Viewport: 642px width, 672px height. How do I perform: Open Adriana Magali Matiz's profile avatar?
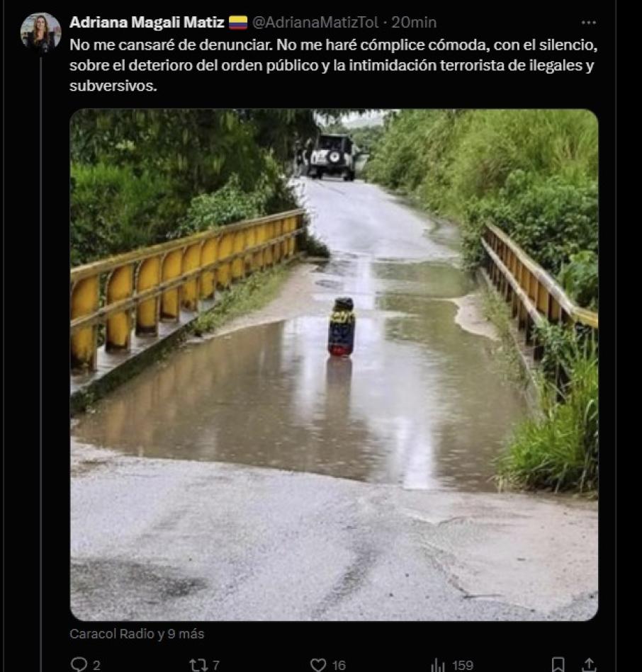tap(40, 33)
